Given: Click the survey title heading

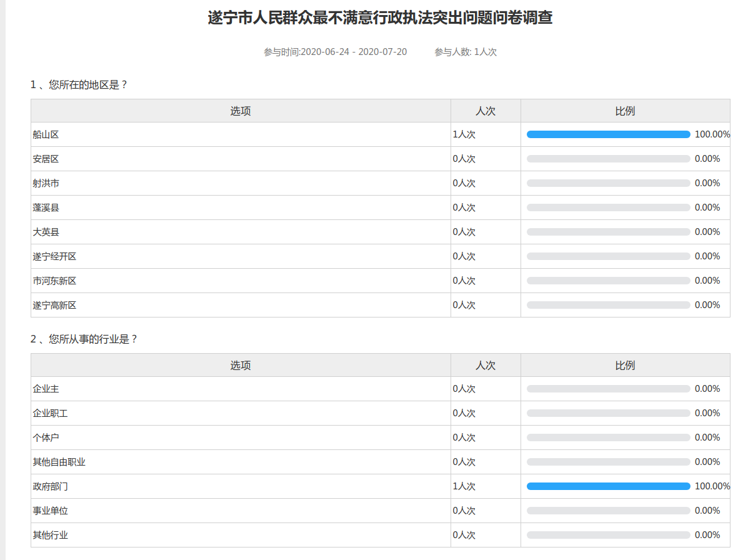Looking at the screenshot, I should click(380, 18).
